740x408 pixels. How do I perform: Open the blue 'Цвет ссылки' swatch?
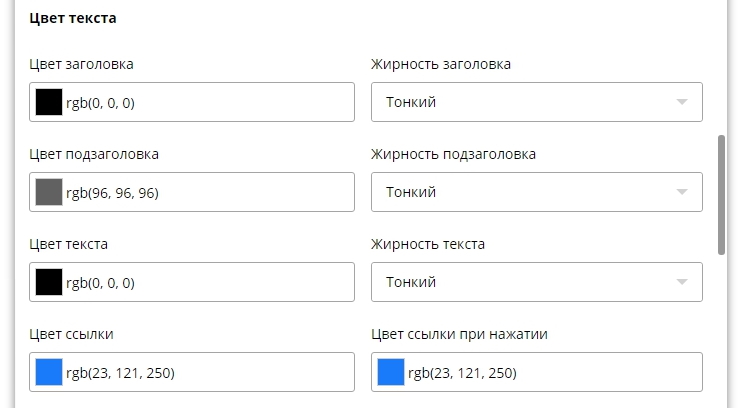(49, 372)
